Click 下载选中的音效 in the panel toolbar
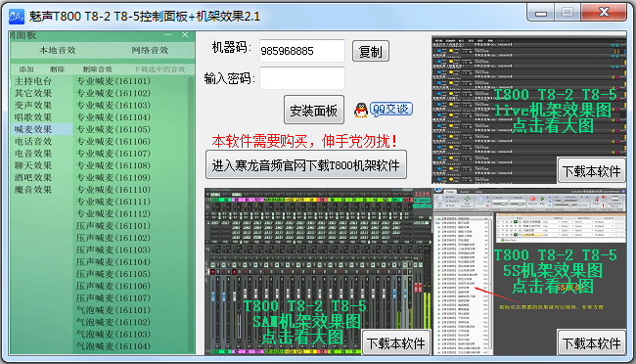 [159, 69]
